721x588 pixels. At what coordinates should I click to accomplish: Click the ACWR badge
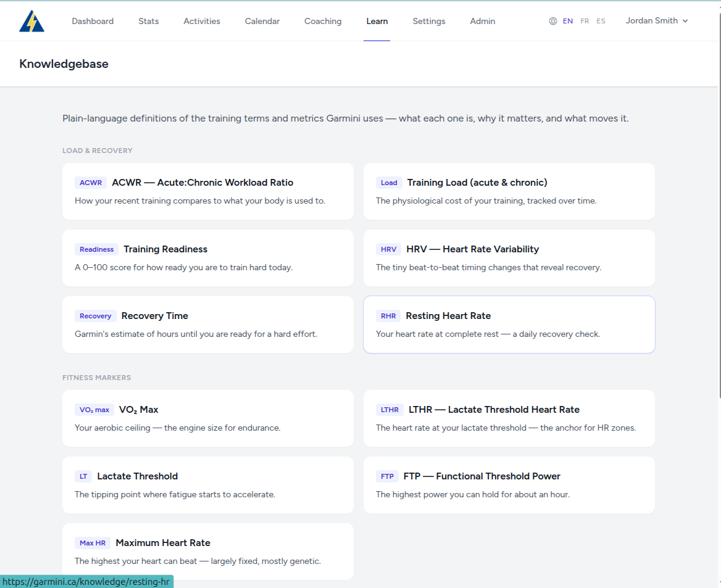click(91, 183)
